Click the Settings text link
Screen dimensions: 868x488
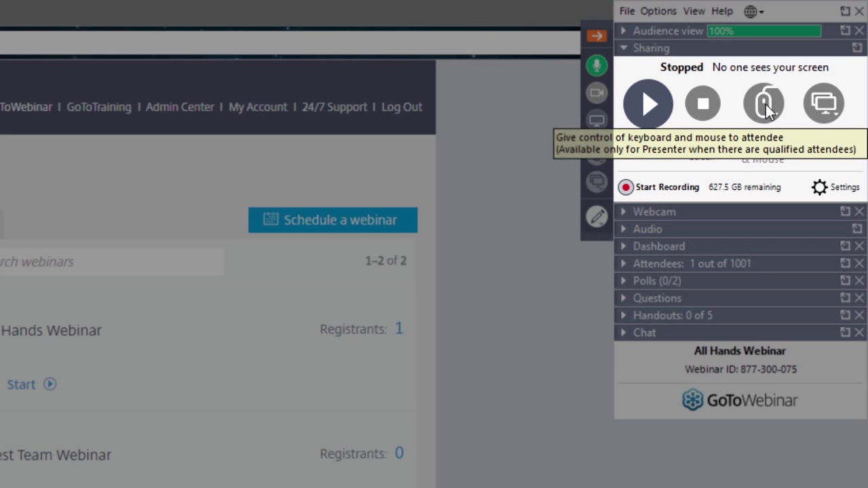click(845, 187)
